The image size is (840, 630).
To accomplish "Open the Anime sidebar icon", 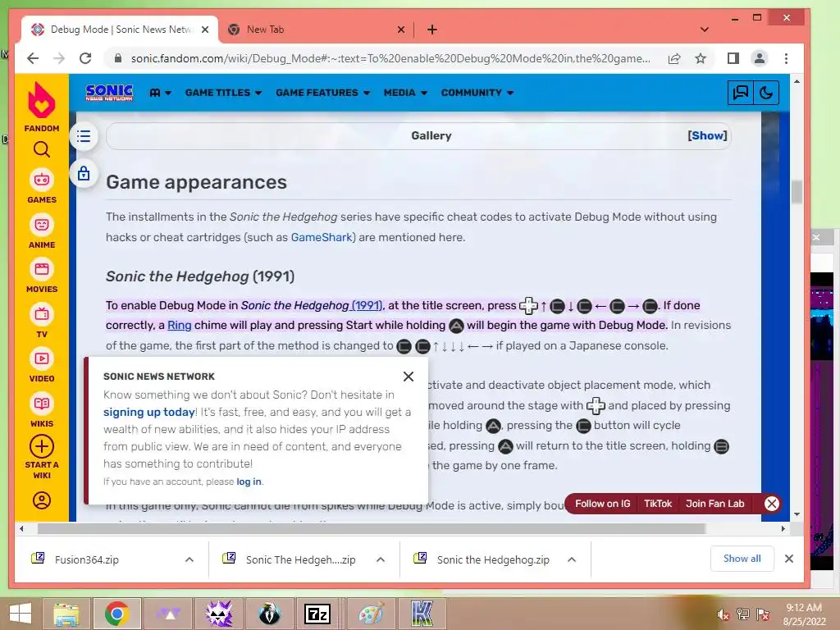I will coord(42,225).
